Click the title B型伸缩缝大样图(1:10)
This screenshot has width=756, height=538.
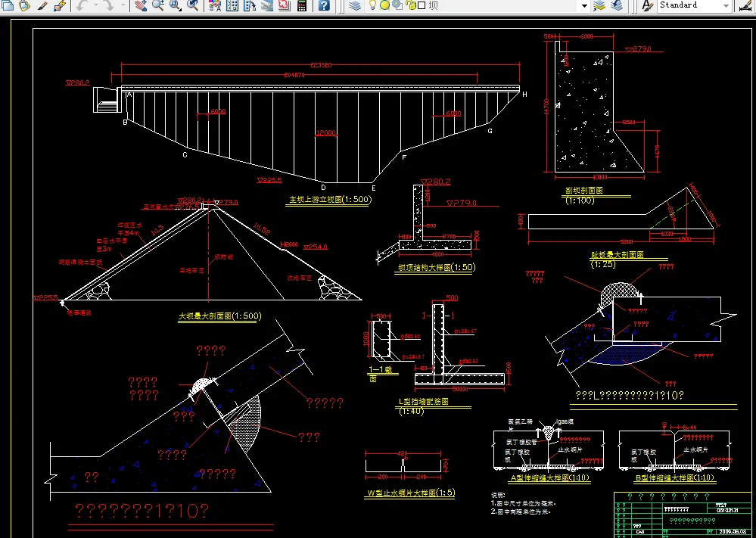pyautogui.click(x=674, y=477)
